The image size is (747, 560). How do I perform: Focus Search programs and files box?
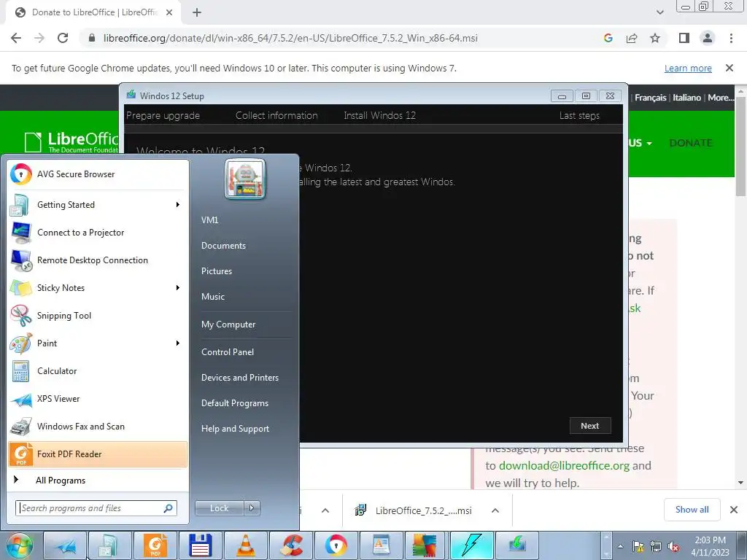[x=96, y=508]
